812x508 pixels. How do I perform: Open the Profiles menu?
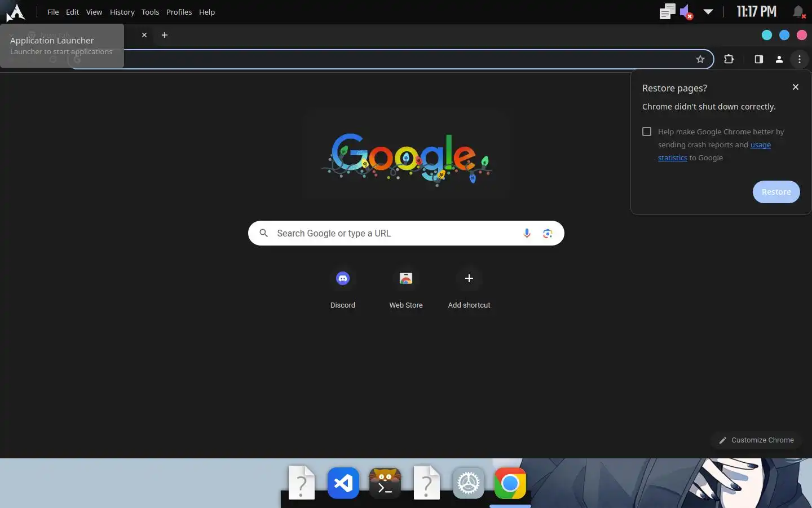point(179,12)
